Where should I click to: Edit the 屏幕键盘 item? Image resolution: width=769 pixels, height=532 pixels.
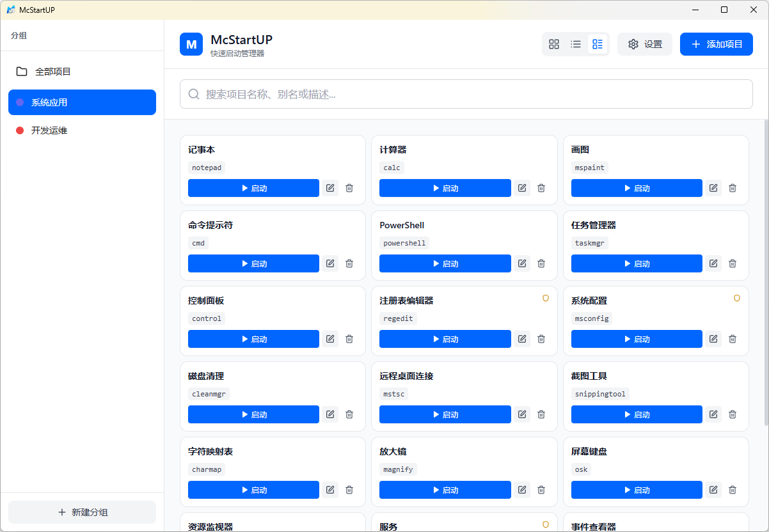[x=713, y=490]
